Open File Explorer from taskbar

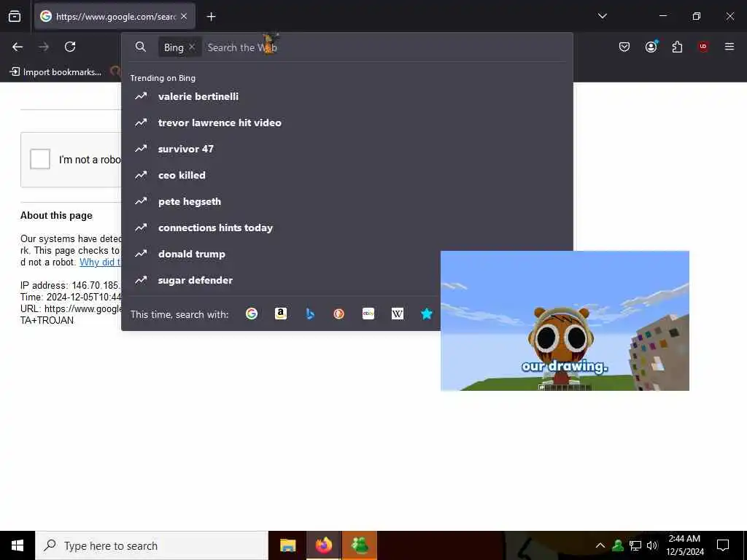(x=287, y=545)
